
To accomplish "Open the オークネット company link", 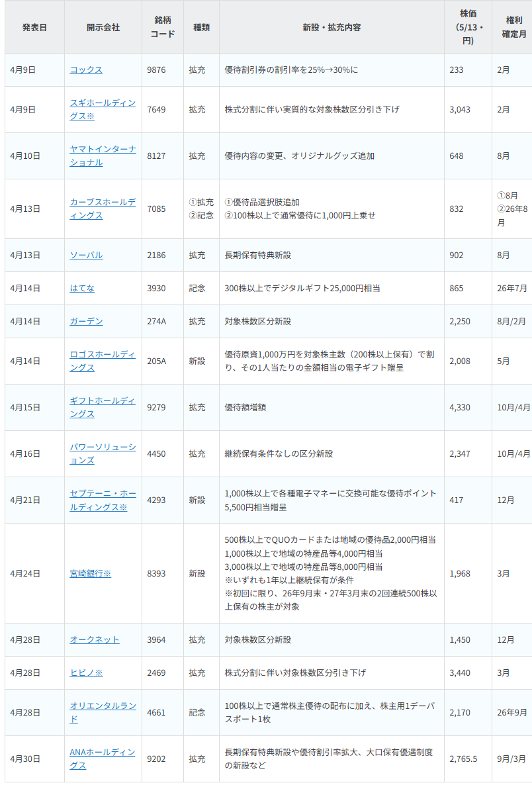I will pos(95,639).
